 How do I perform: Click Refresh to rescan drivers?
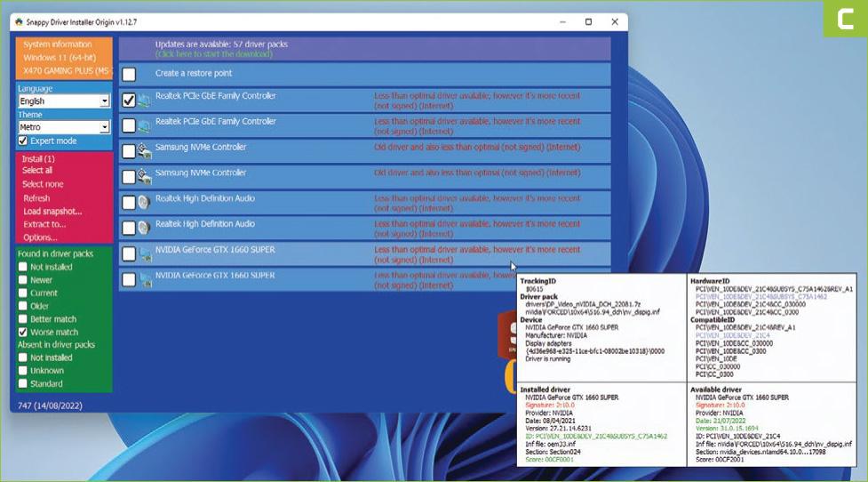click(x=36, y=197)
